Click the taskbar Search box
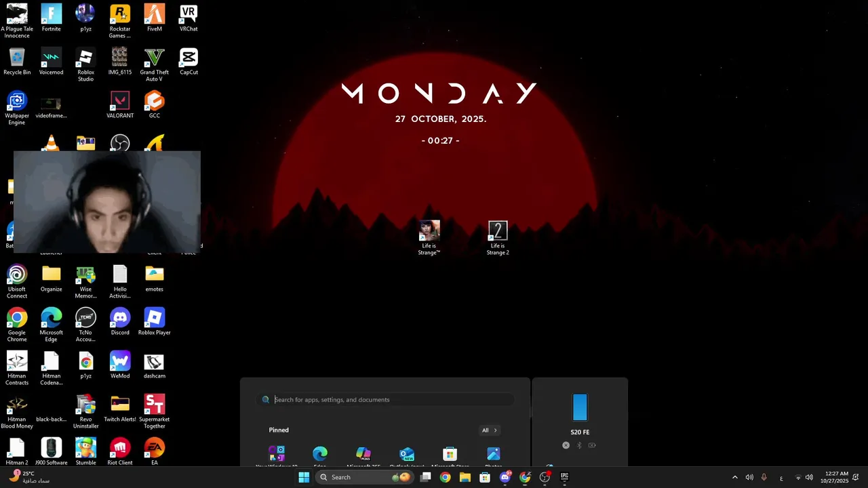 point(364,477)
